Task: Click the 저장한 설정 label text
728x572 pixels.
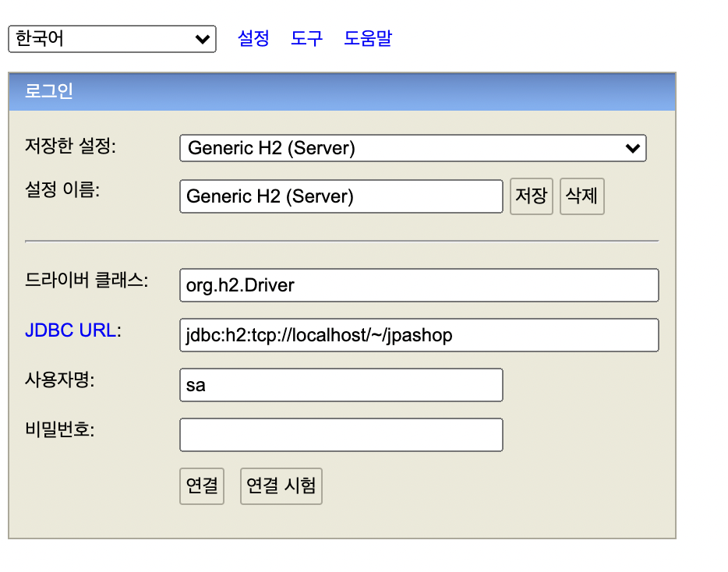Action: tap(70, 146)
